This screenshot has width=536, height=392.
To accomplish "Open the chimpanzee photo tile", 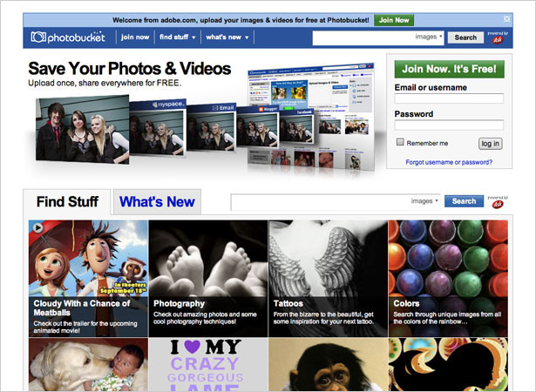I will [x=329, y=365].
